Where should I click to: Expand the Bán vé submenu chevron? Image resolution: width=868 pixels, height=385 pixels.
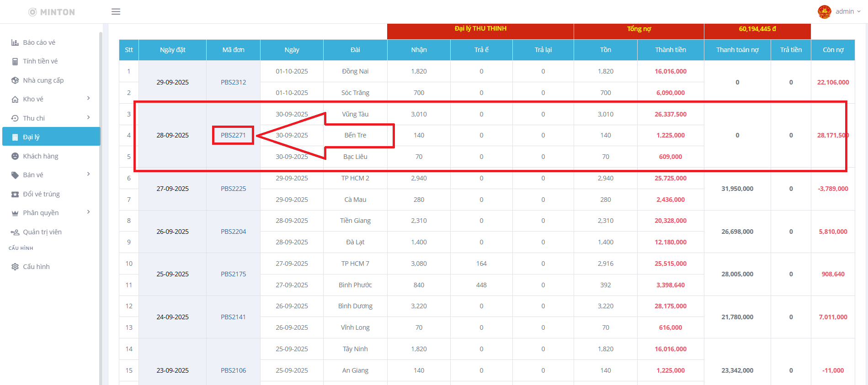coord(89,174)
